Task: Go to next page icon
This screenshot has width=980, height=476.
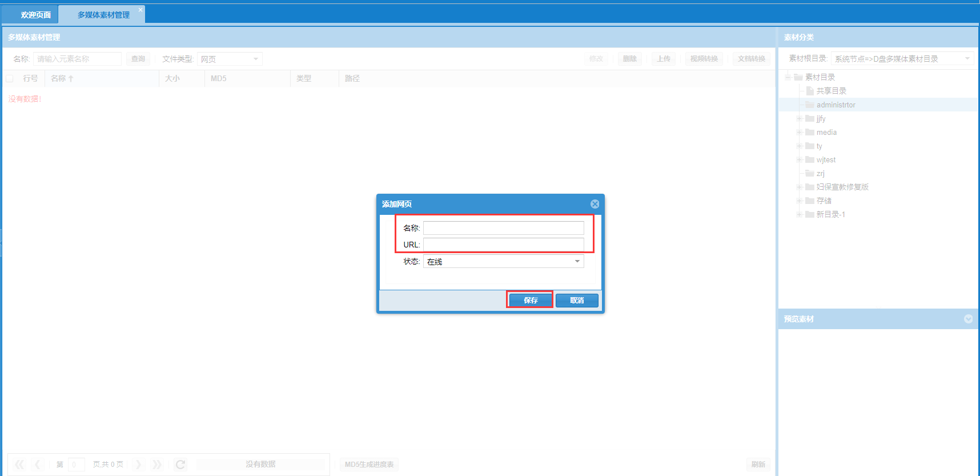Action: tap(138, 465)
